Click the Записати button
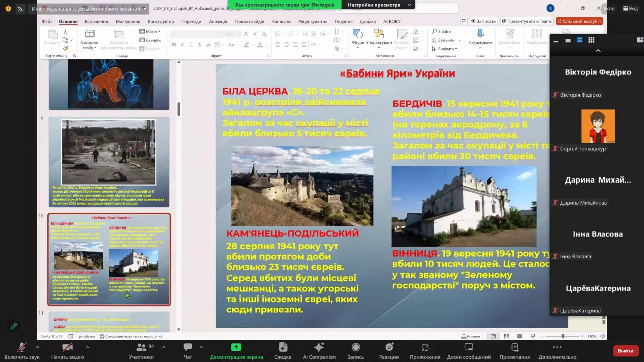Image resolution: width=644 pixels, height=362 pixels. [484, 21]
